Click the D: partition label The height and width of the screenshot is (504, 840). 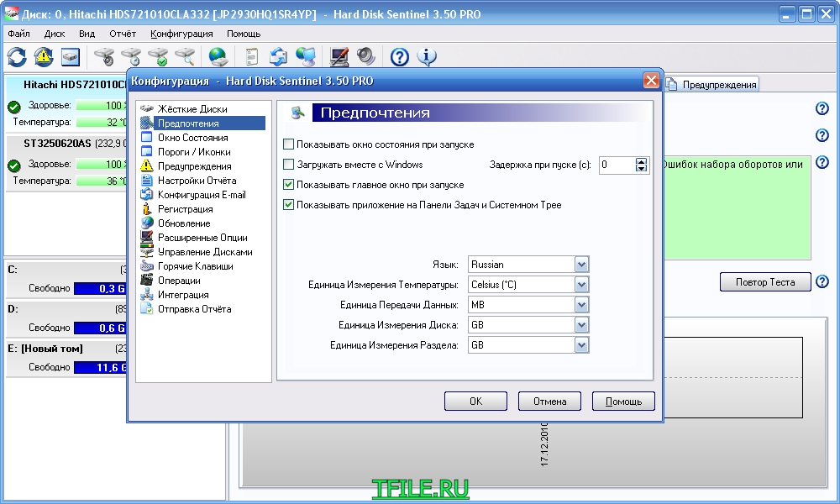point(13,309)
